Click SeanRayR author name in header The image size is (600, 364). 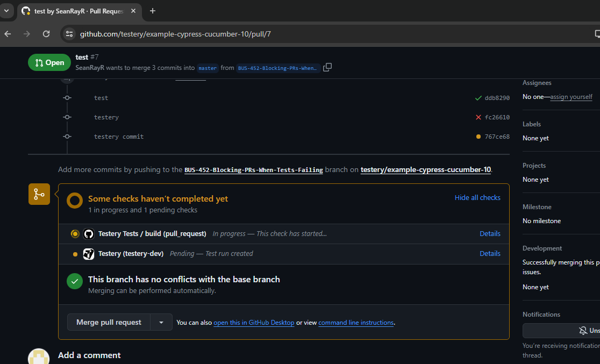pyautogui.click(x=90, y=68)
